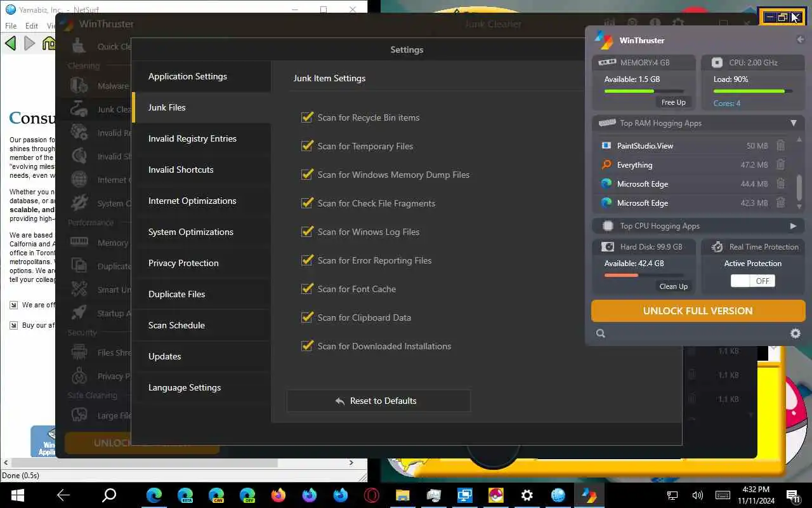Click NetSurf green back arrow
This screenshot has width=812, height=508.
click(x=10, y=43)
